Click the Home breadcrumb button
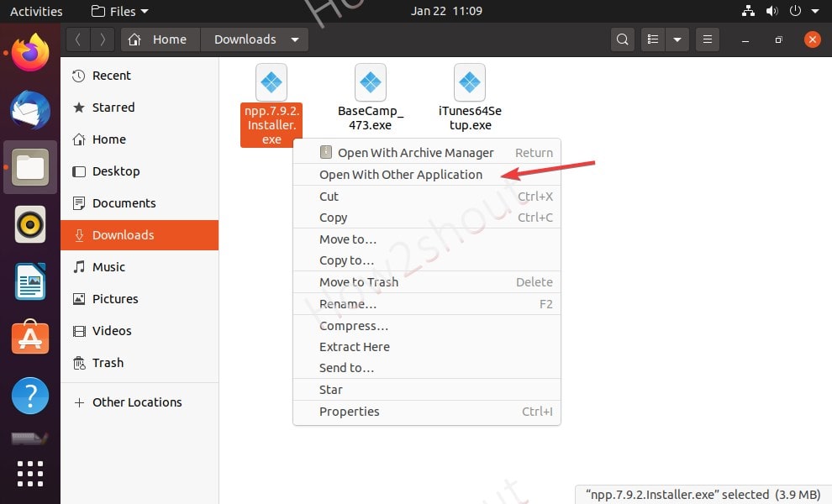 [160, 39]
